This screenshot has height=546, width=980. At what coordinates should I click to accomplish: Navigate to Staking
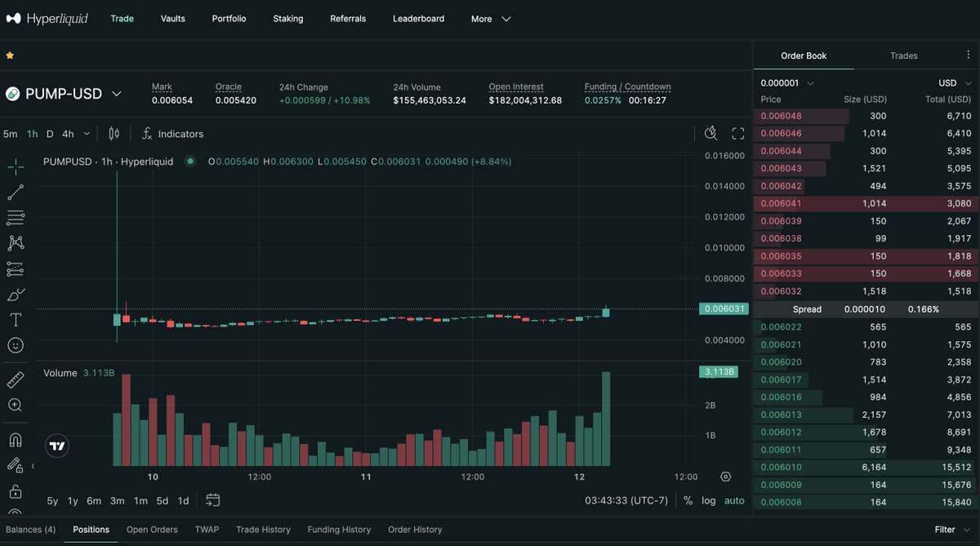pyautogui.click(x=287, y=19)
